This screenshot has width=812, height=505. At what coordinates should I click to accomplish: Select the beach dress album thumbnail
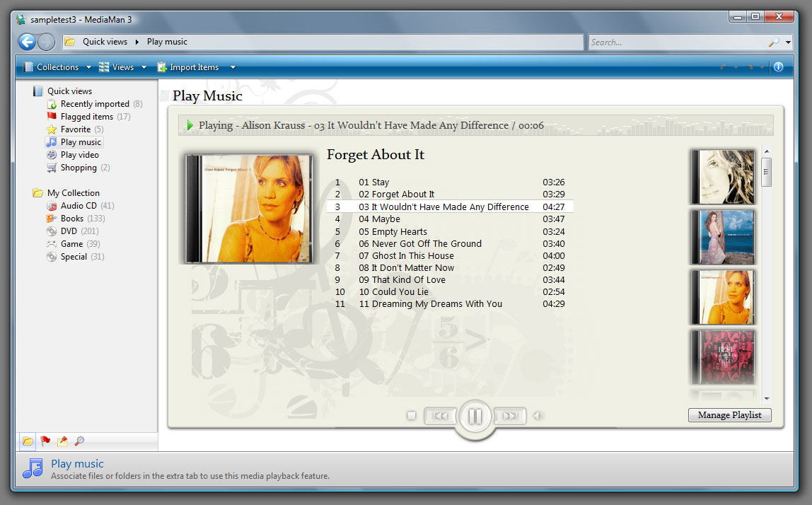(x=723, y=237)
